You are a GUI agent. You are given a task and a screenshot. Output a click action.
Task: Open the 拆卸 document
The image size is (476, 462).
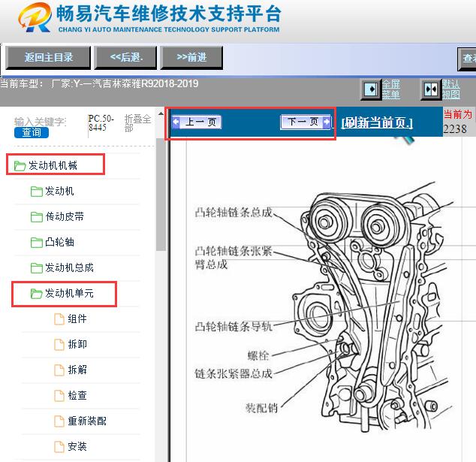[x=77, y=344]
